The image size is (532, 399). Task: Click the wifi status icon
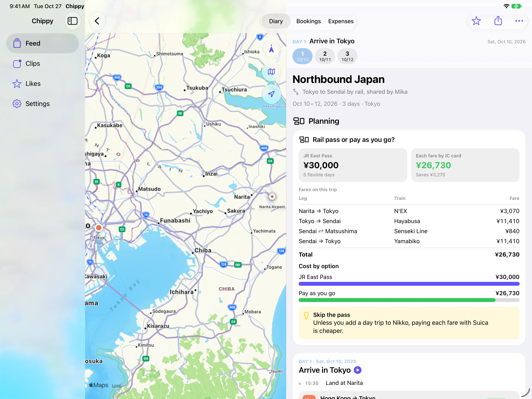pyautogui.click(x=506, y=6)
